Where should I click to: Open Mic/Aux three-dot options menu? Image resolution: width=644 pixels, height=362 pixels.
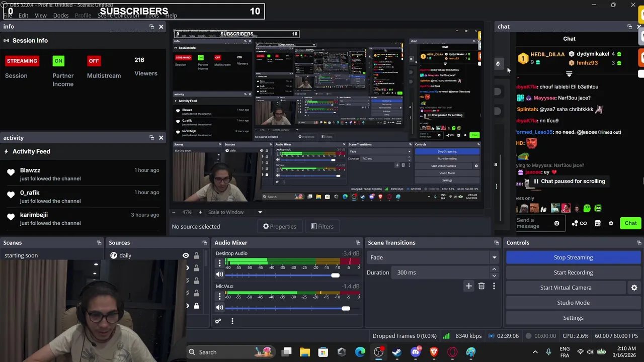click(x=219, y=296)
